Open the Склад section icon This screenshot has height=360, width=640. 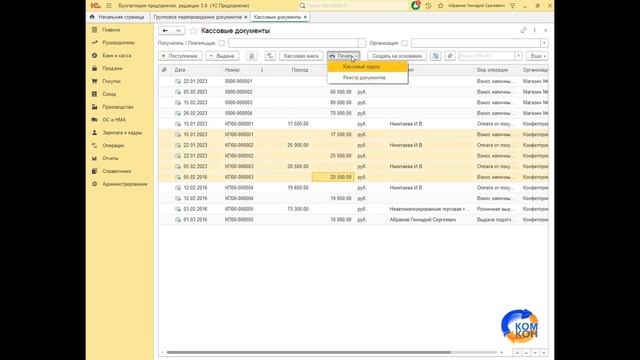click(x=94, y=94)
